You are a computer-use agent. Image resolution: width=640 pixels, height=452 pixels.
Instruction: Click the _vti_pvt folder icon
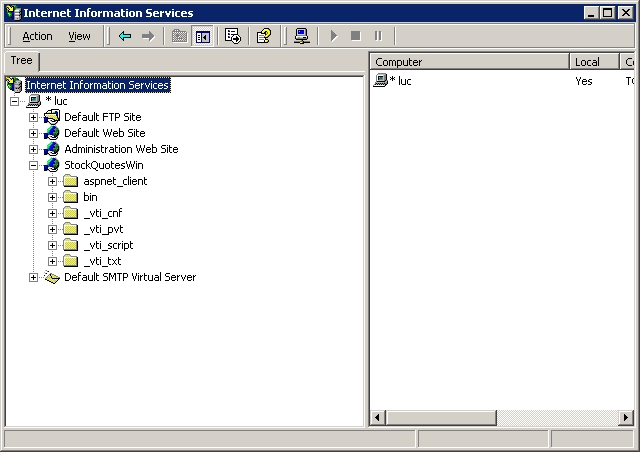click(x=71, y=229)
